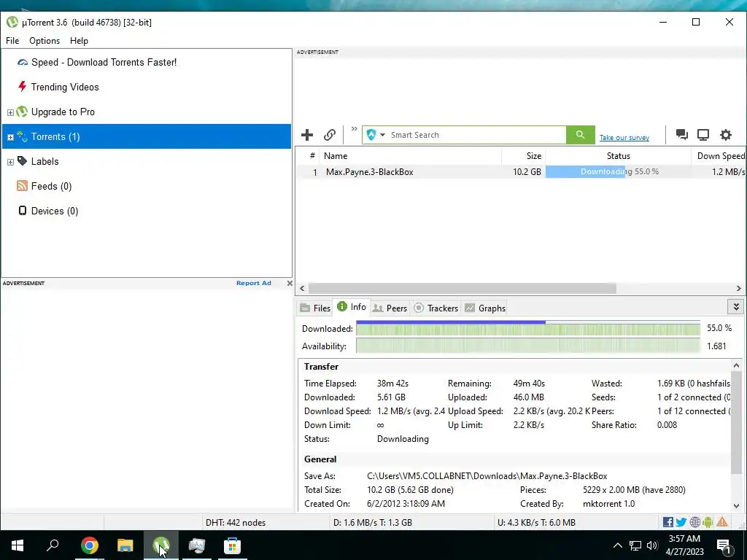Click the RSS Feeds icon
This screenshot has width=747, height=560.
pyautogui.click(x=22, y=186)
